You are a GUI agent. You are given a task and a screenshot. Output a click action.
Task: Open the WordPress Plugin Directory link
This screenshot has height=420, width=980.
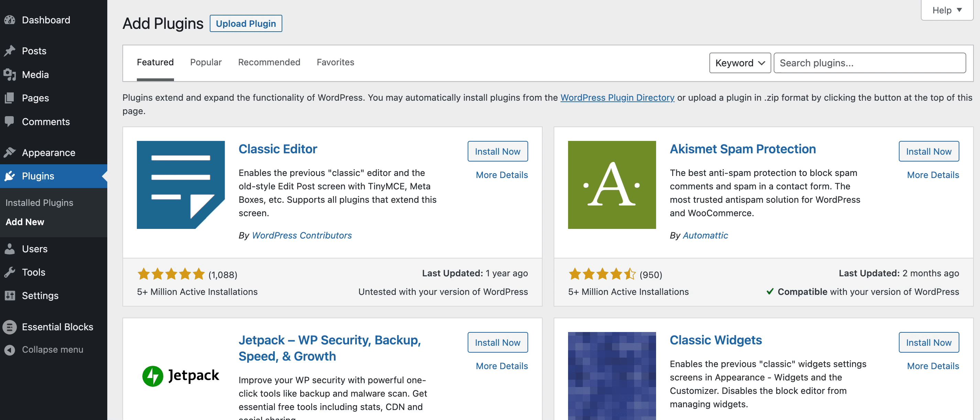(x=617, y=98)
